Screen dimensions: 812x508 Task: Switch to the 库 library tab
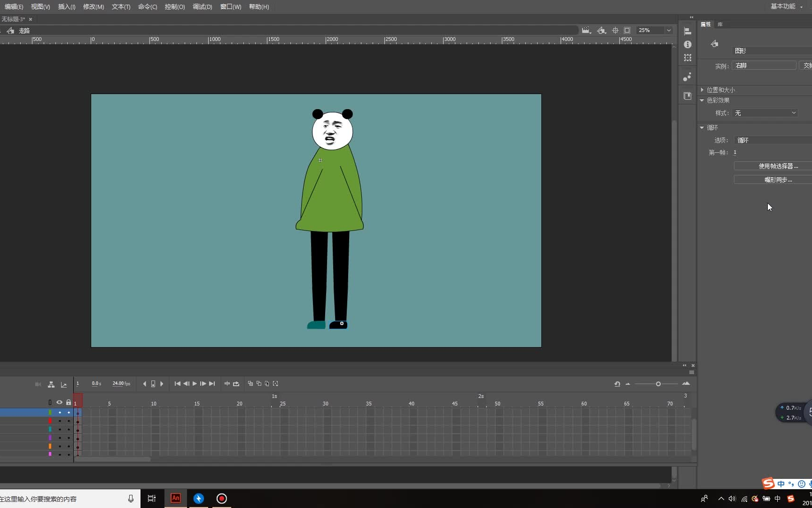coord(720,24)
